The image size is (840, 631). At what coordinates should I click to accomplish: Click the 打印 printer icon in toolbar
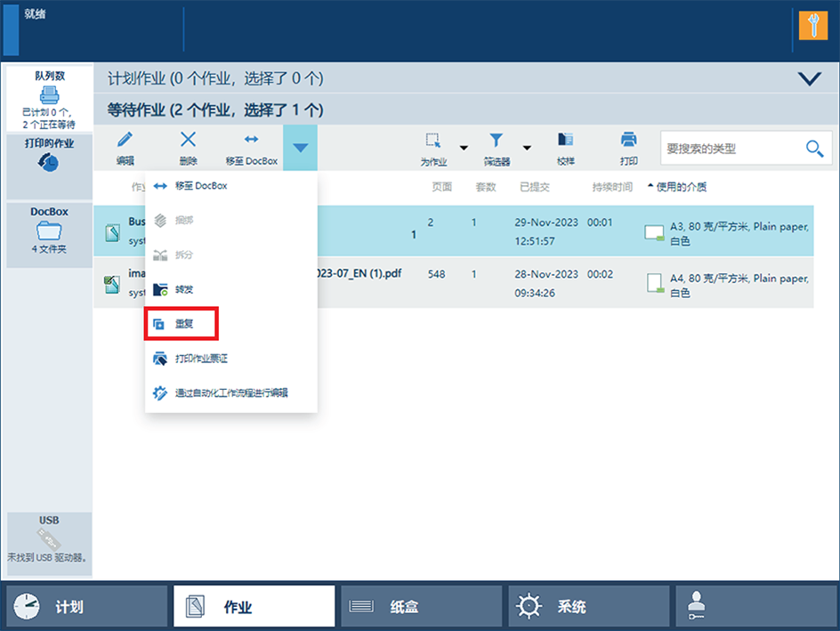click(x=628, y=141)
